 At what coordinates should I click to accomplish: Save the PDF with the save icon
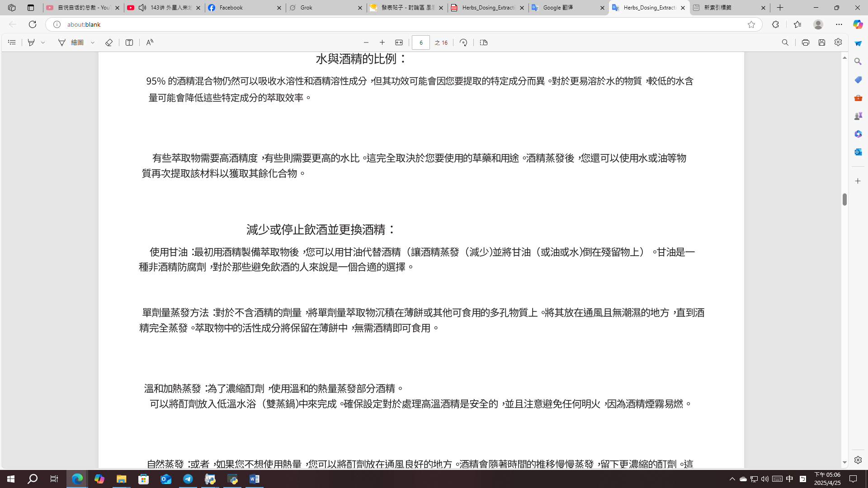pos(822,42)
